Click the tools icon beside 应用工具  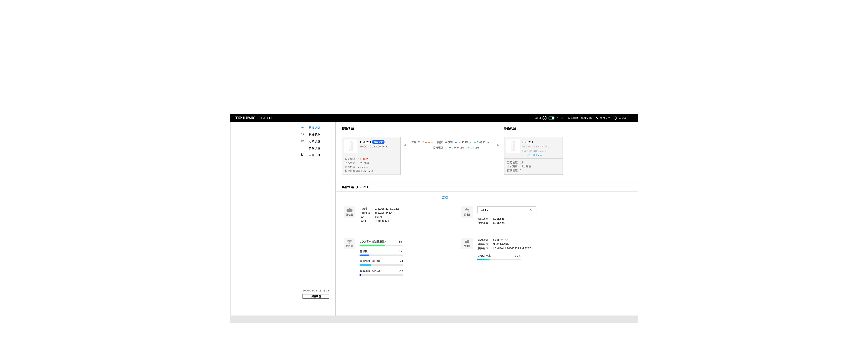pyautogui.click(x=302, y=155)
